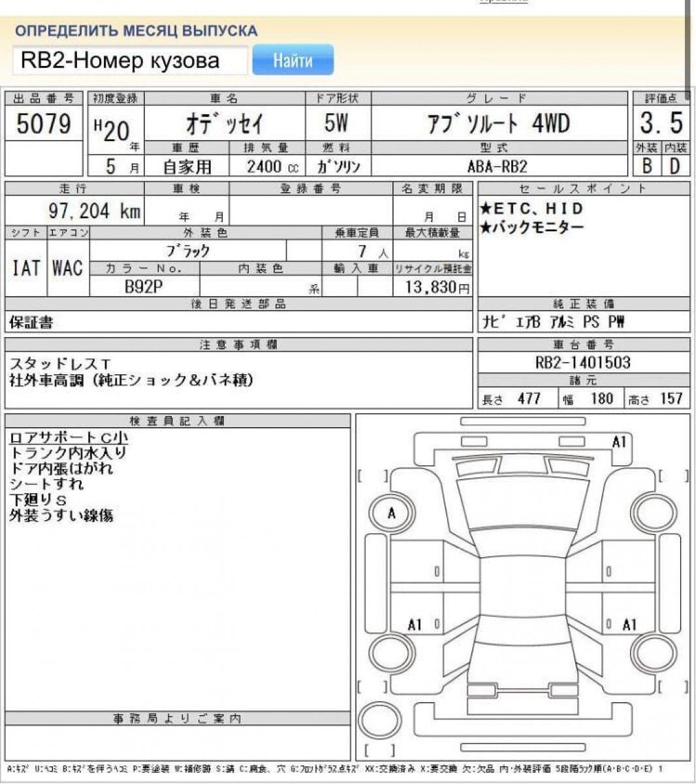This screenshot has height=784, width=696.
Task: Select the length 477 dimension value
Action: [529, 399]
